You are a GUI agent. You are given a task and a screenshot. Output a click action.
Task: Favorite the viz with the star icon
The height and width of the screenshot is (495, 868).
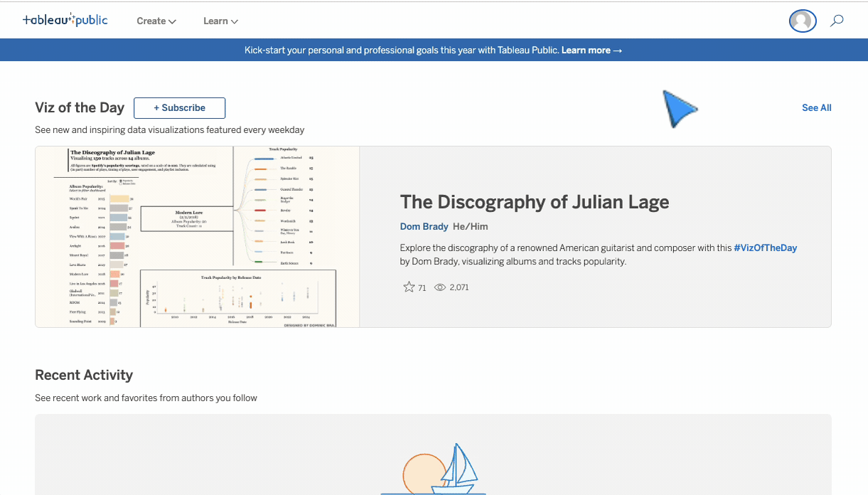(x=409, y=287)
